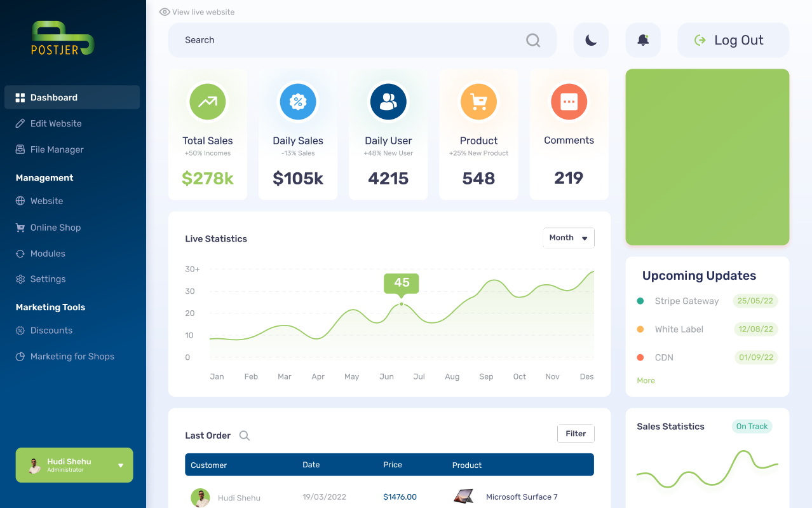Open Settings from the sidebar
This screenshot has width=812, height=508.
(x=48, y=279)
